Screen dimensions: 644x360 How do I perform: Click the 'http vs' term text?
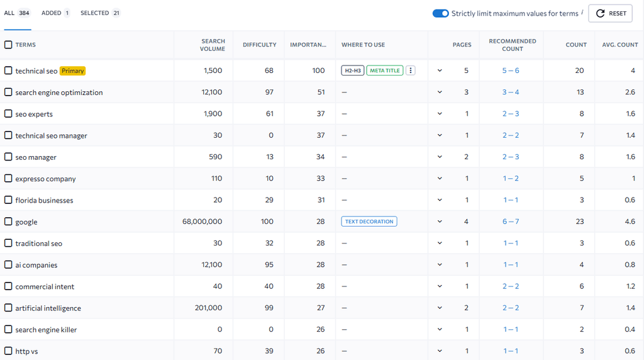click(26, 351)
